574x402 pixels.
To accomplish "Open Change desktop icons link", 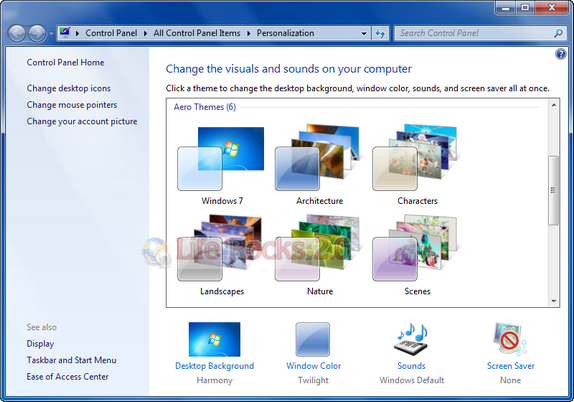I will (x=68, y=88).
